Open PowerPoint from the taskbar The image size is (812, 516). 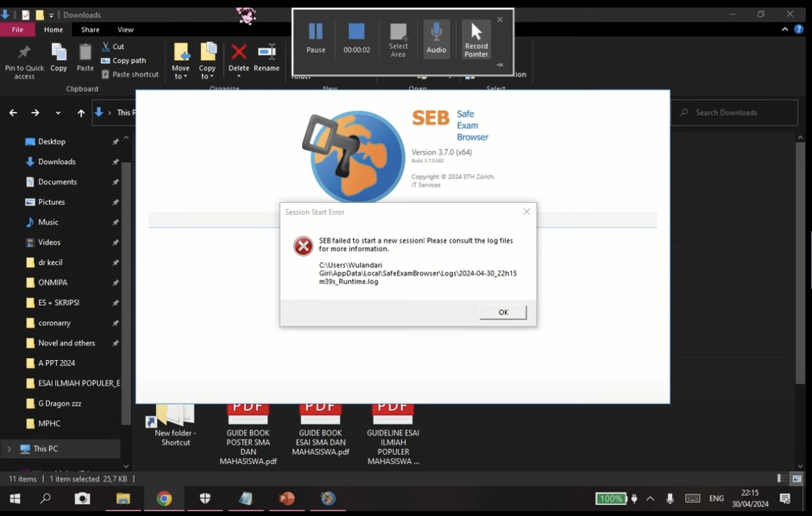(286, 498)
